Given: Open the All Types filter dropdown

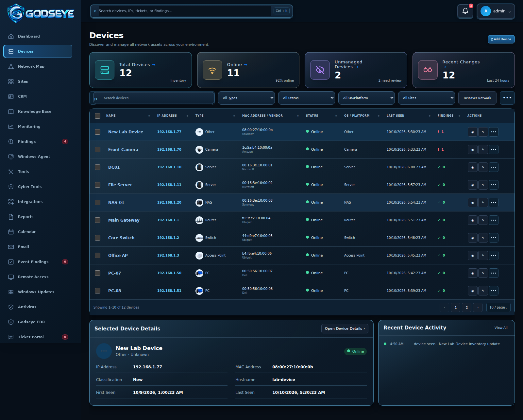Looking at the screenshot, I should tap(246, 98).
